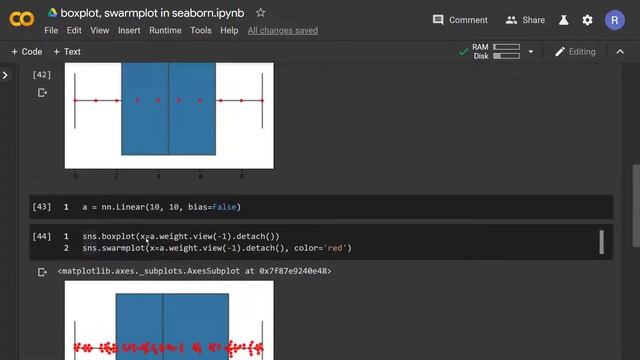Click the notebook title text
This screenshot has width=640, height=360.
(x=152, y=13)
